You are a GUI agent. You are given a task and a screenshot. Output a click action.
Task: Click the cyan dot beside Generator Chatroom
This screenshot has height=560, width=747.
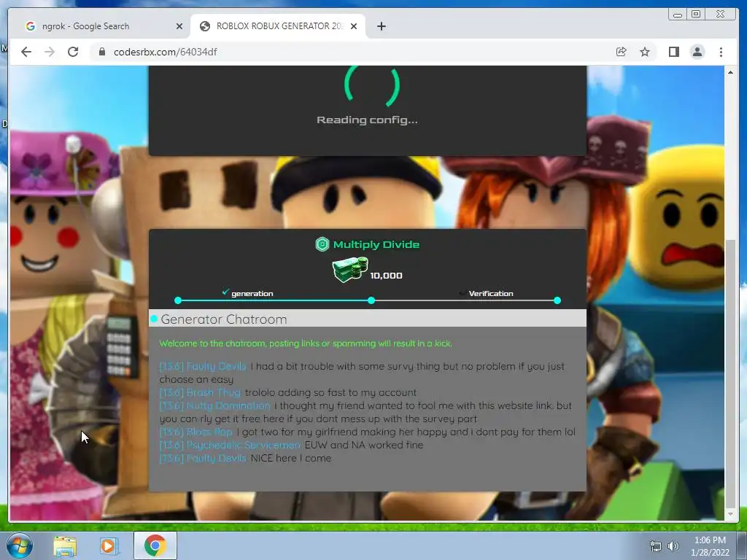click(154, 319)
